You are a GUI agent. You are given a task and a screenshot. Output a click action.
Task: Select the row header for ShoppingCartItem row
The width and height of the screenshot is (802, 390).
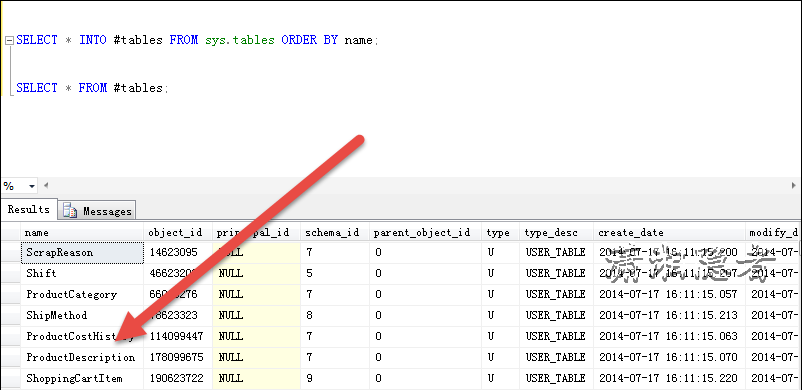tap(10, 379)
